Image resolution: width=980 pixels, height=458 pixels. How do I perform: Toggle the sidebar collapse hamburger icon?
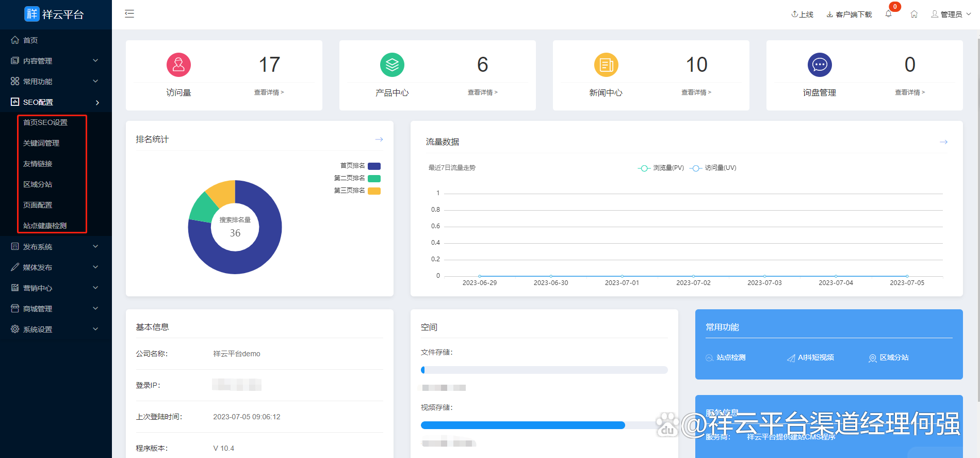coord(129,14)
